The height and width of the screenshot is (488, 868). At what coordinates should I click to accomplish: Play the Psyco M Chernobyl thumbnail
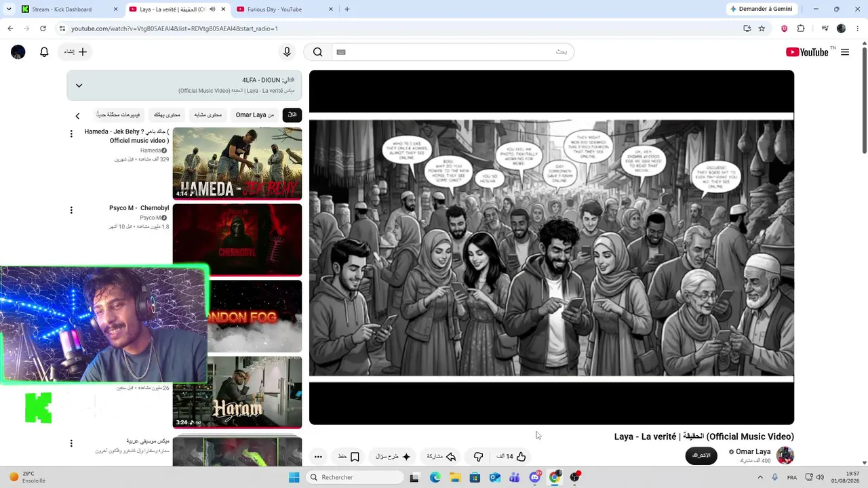[237, 240]
